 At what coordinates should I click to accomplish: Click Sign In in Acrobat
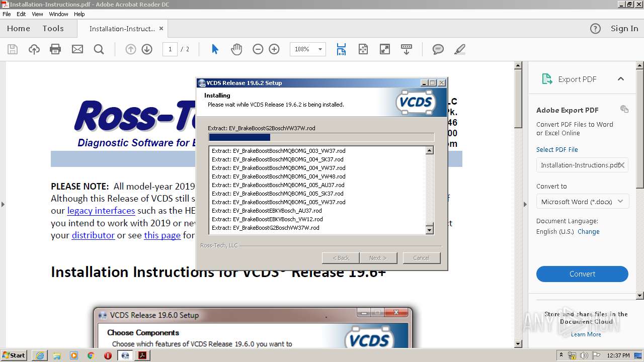click(624, 29)
